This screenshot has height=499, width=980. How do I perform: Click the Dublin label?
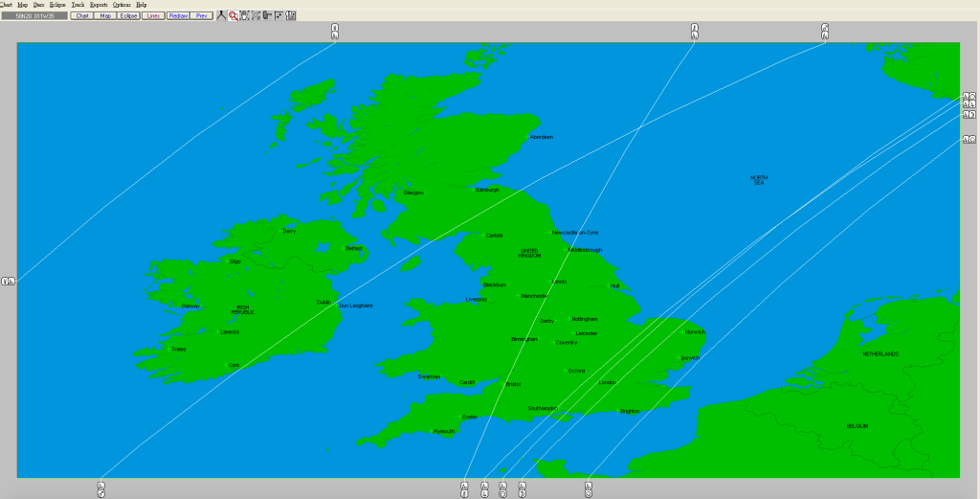click(323, 303)
